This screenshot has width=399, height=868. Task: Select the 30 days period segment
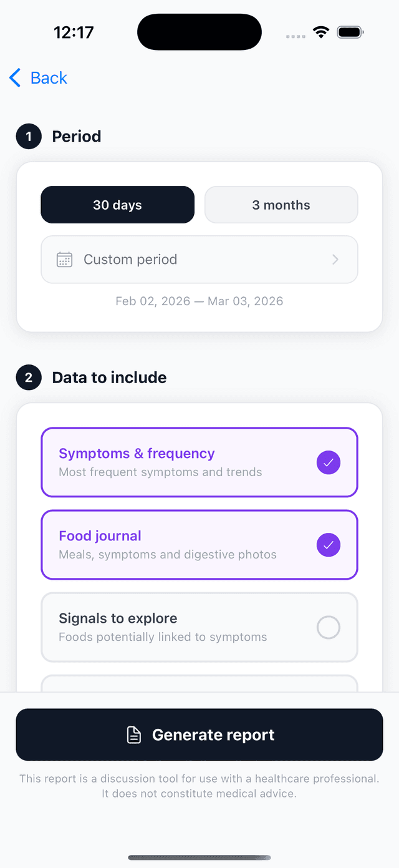pyautogui.click(x=117, y=205)
